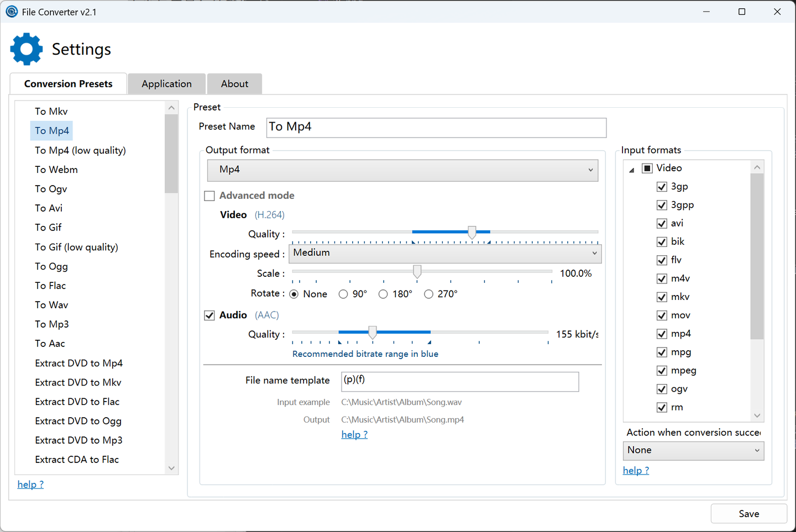Select the Extract DVD to Mkv preset
Screen dimensions: 796x532
[x=78, y=382]
